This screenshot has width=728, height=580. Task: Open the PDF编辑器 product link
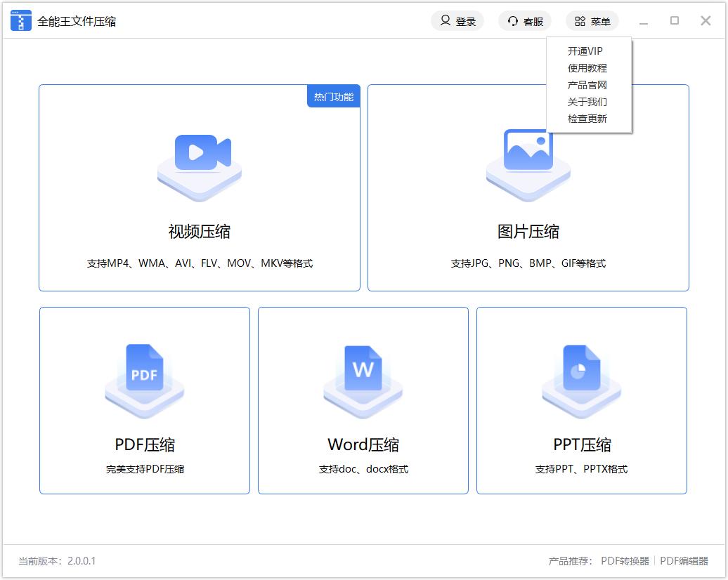684,561
